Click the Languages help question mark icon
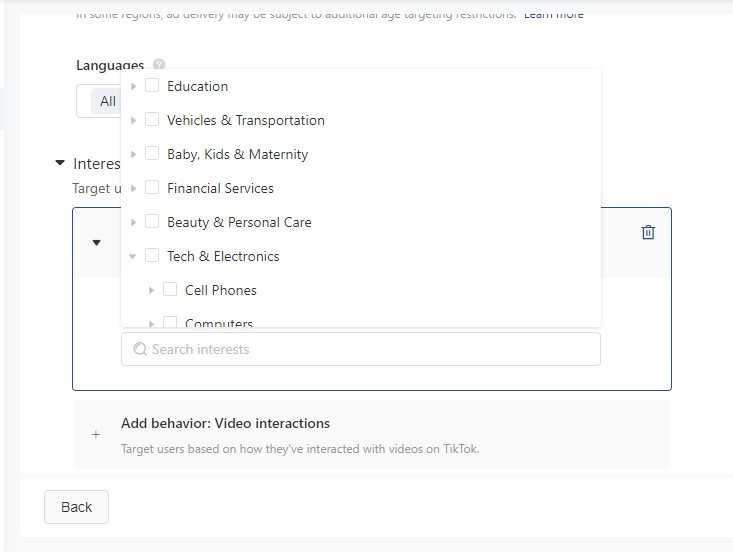Image resolution: width=733 pixels, height=552 pixels. (x=159, y=65)
